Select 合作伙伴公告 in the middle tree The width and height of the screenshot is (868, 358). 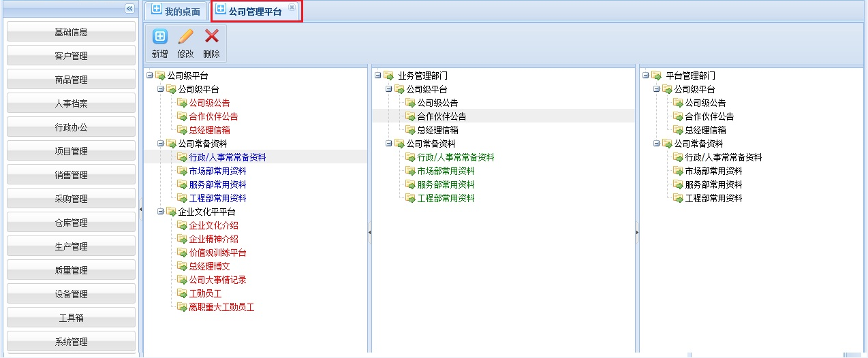tap(441, 116)
